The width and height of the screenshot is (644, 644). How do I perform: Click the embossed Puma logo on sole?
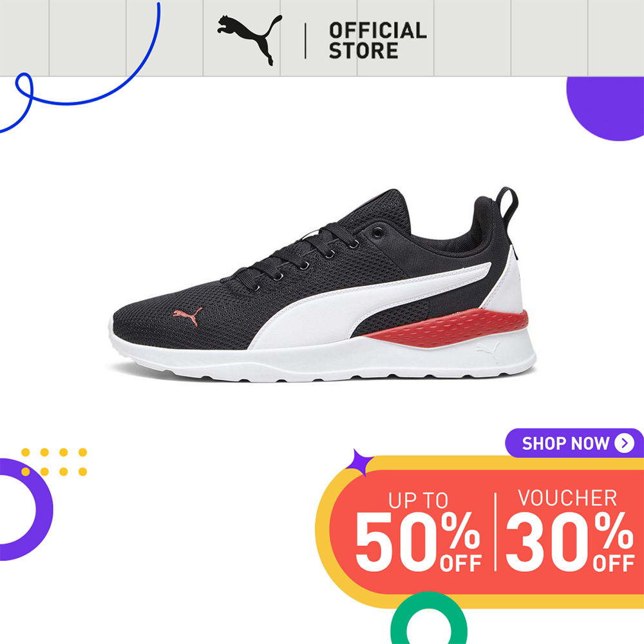[488, 352]
